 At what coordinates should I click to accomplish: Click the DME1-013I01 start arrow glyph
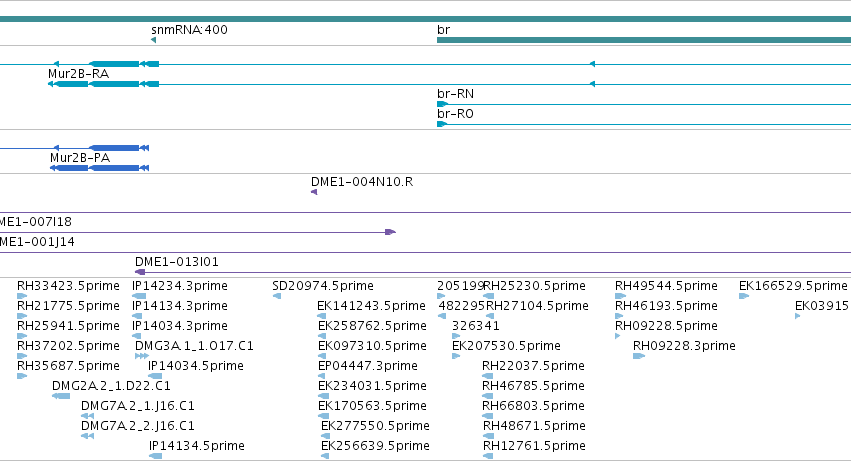(x=140, y=272)
